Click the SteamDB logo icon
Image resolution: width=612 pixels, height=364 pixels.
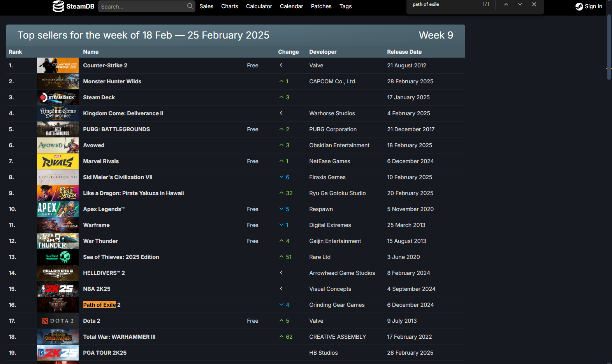pos(58,6)
